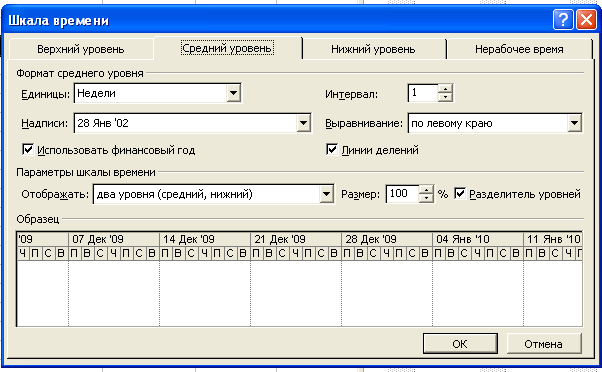Expand the Надписи dropdown arrow
The width and height of the screenshot is (602, 372).
click(x=303, y=123)
